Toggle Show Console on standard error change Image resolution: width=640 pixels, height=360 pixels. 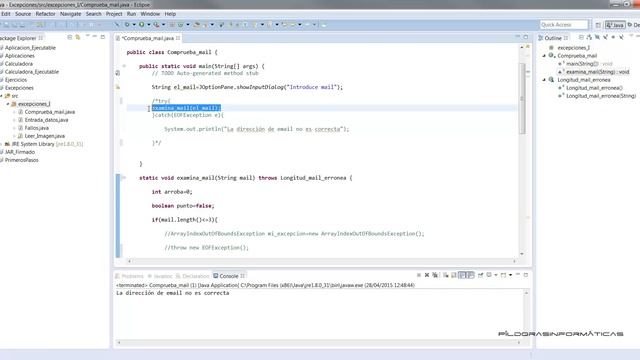tap(471, 275)
